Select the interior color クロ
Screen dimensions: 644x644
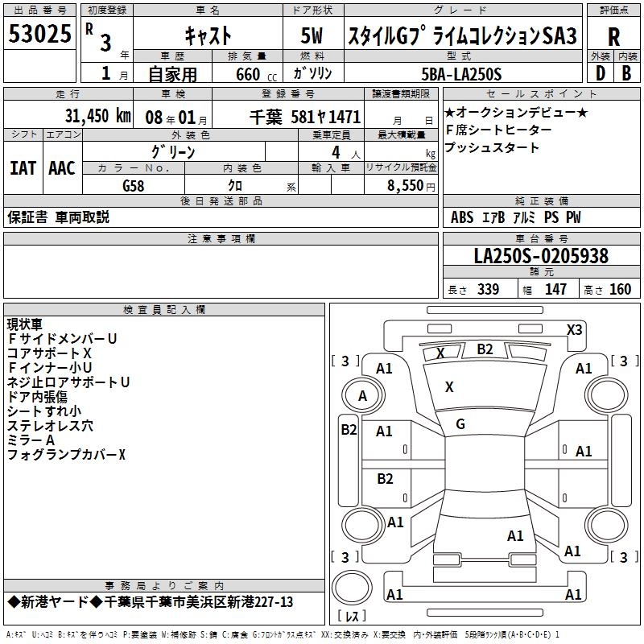coord(235,186)
